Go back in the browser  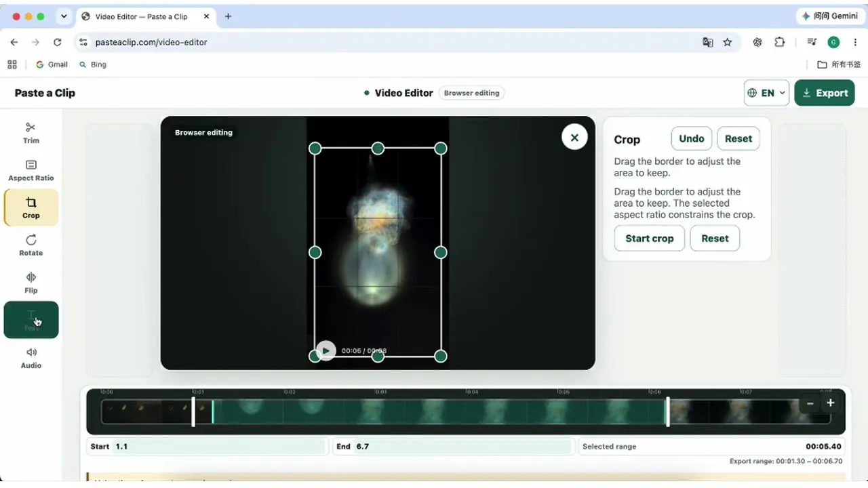(x=14, y=42)
